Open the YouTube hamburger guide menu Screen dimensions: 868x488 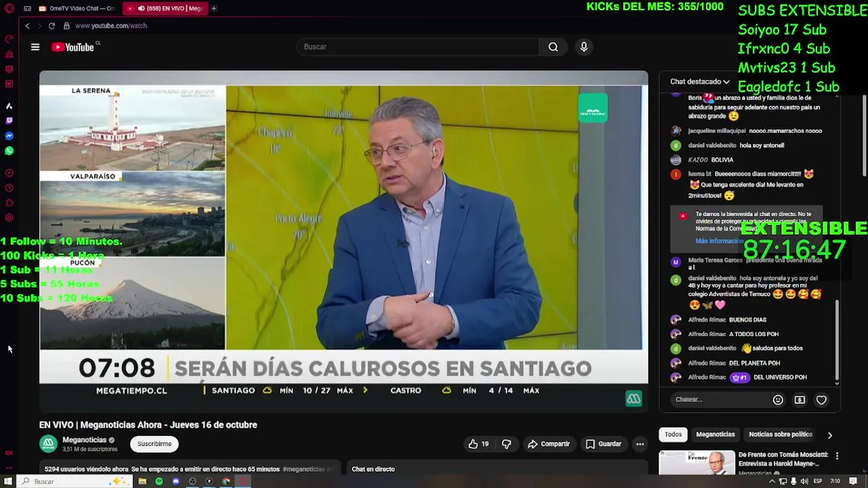pyautogui.click(x=35, y=47)
